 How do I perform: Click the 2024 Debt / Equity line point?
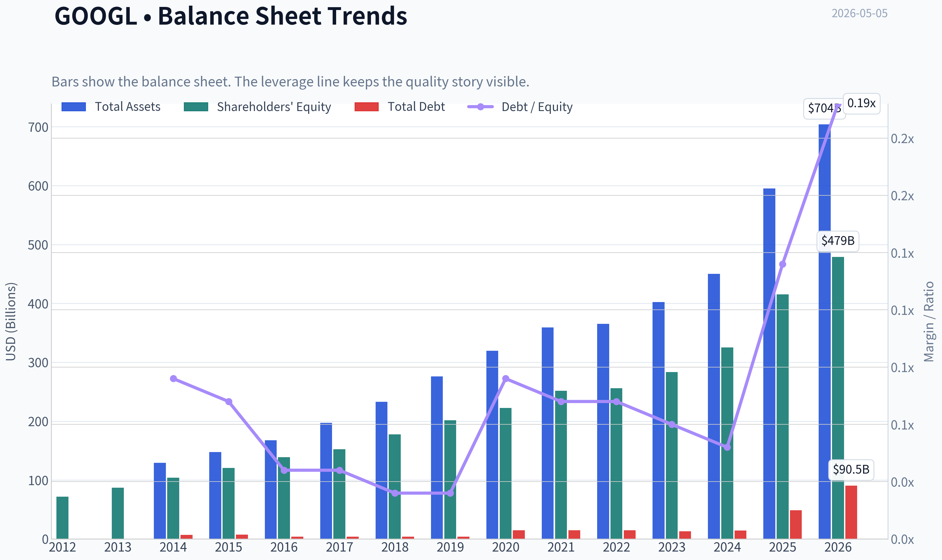(x=727, y=447)
